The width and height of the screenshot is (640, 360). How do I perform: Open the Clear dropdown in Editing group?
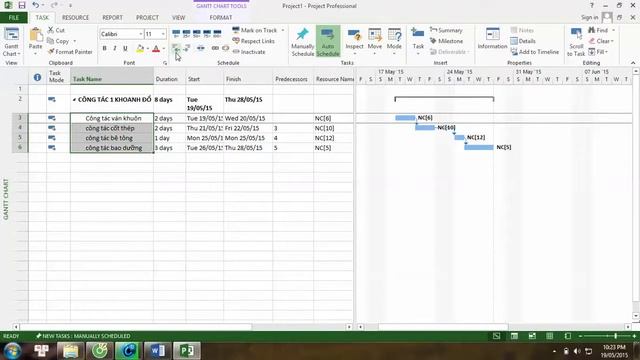[601, 41]
